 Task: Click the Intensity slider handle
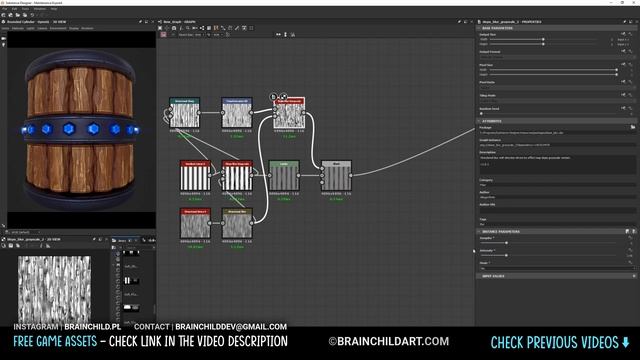[x=507, y=256]
